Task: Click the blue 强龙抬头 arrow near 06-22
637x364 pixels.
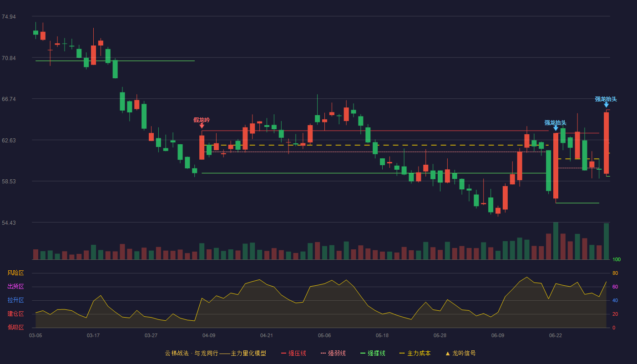Action: click(x=556, y=128)
